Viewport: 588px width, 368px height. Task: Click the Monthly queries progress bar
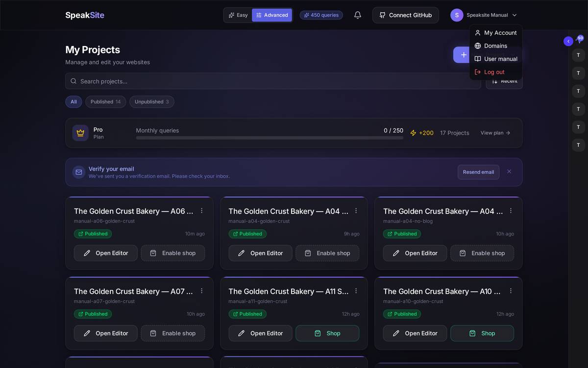[269, 138]
